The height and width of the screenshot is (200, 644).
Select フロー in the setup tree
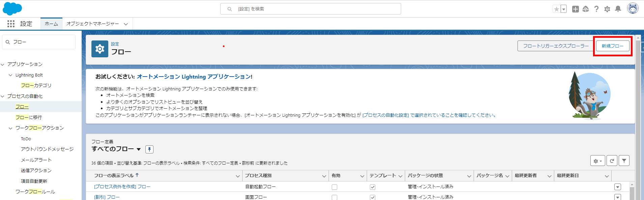22,107
